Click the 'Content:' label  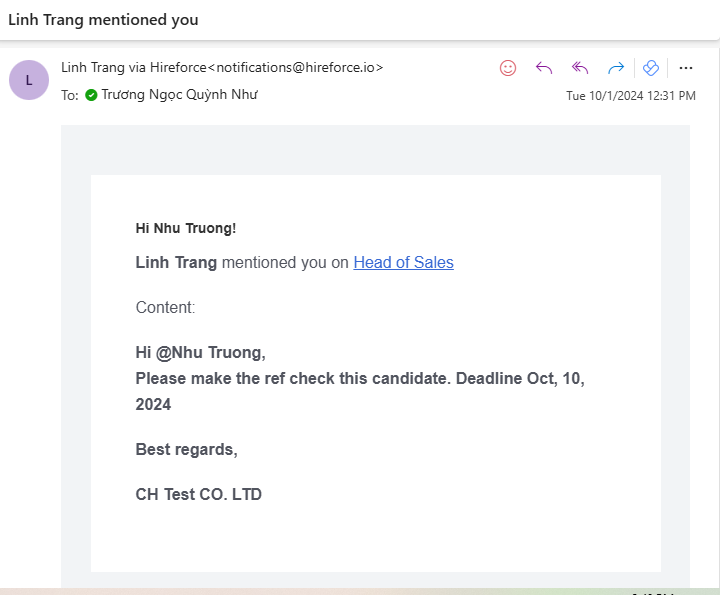point(165,308)
